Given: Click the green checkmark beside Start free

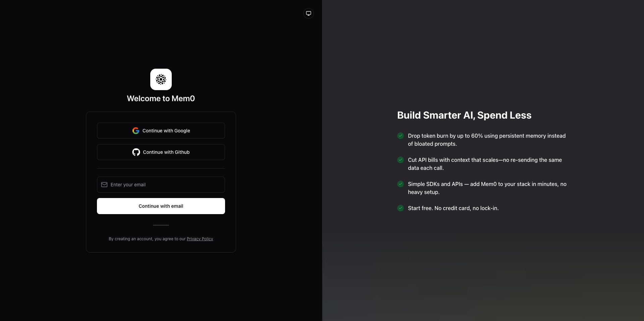Looking at the screenshot, I should [x=400, y=208].
